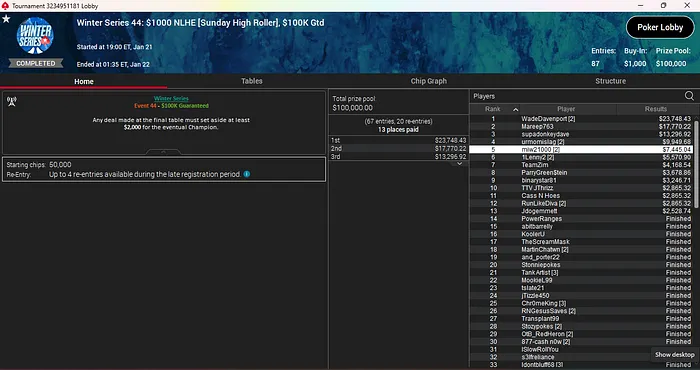Select player supadonkeydave row
Viewport: 700px width, 370px height.
coord(581,134)
